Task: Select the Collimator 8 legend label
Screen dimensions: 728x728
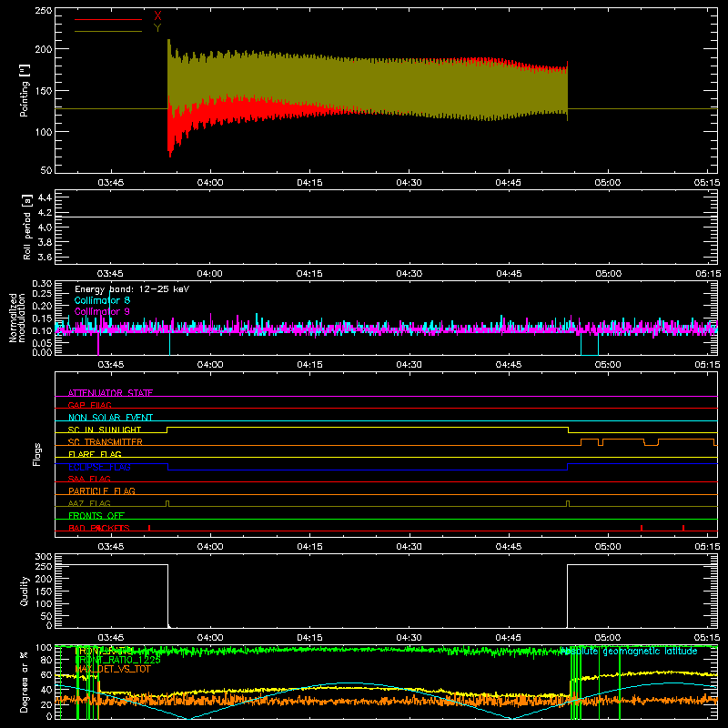Action: click(102, 300)
